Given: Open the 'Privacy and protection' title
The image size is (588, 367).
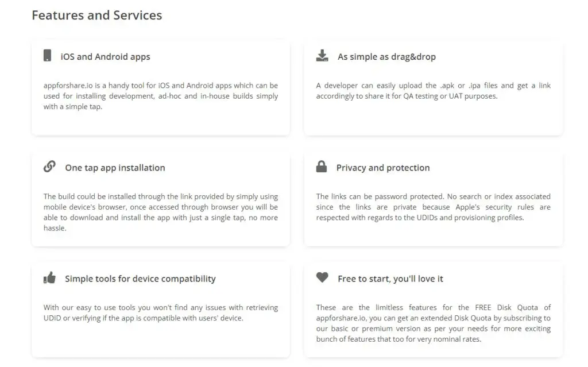Looking at the screenshot, I should tap(383, 168).
